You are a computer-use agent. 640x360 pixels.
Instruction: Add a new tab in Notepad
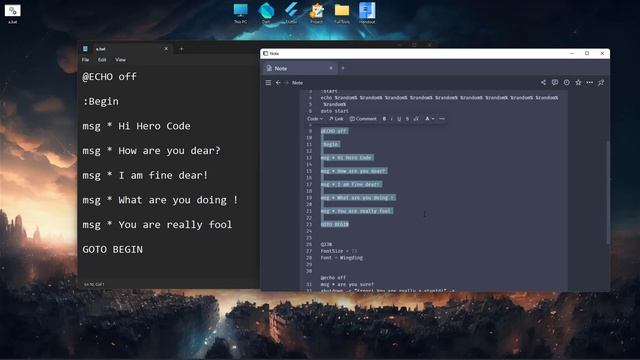182,49
